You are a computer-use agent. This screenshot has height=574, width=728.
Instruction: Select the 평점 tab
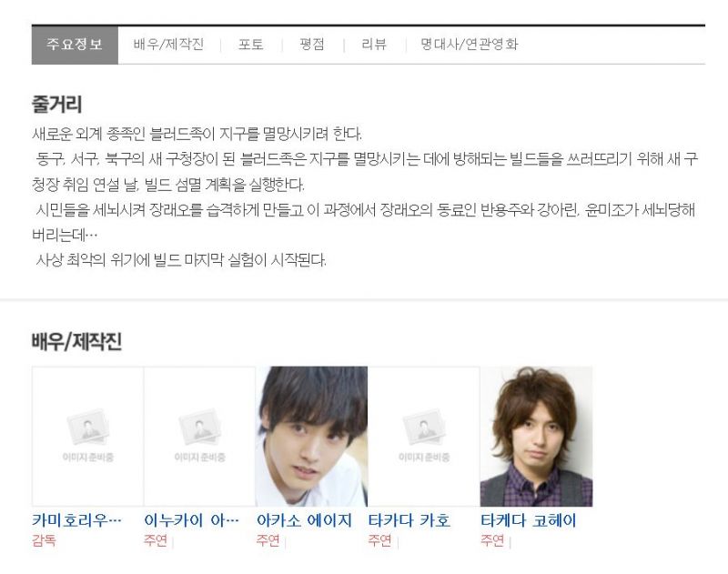[x=312, y=45]
